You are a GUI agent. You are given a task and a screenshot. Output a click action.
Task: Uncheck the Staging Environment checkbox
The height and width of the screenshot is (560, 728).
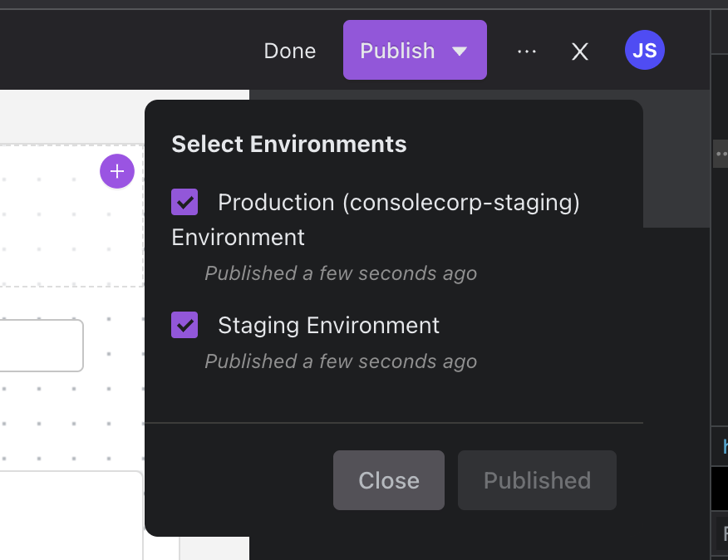[x=184, y=325]
